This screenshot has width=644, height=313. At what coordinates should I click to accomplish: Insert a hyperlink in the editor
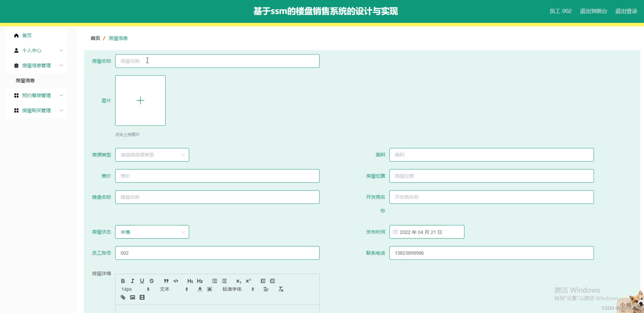(123, 297)
